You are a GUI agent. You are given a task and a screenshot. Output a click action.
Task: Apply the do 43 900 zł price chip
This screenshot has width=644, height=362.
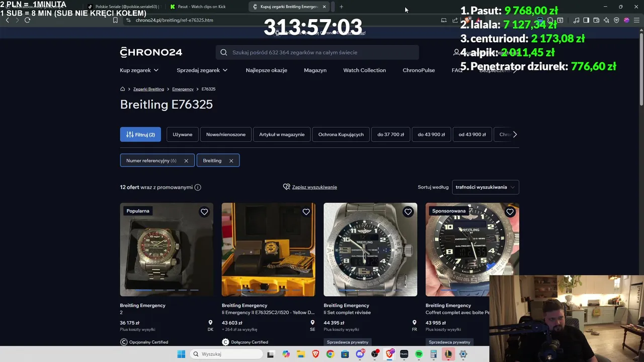431,134
